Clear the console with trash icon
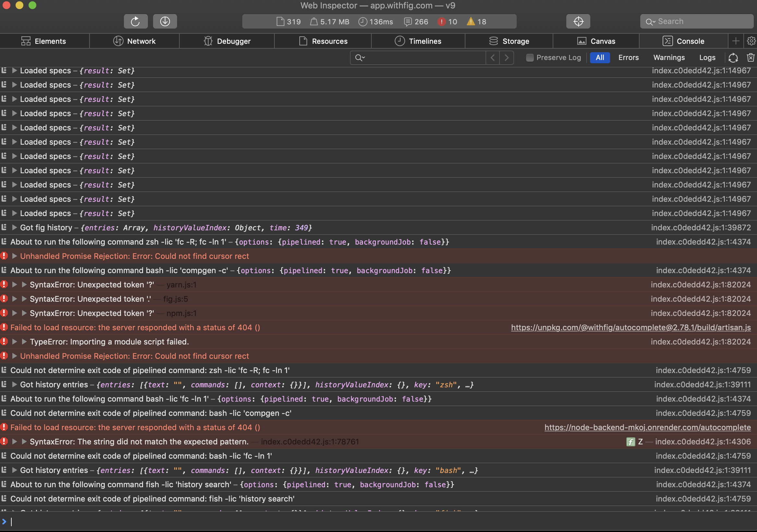This screenshot has width=757, height=532. [751, 57]
